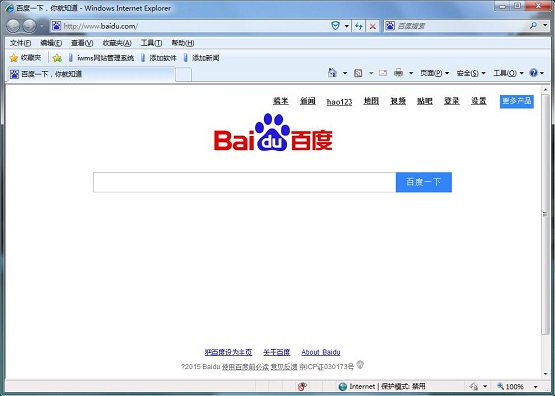Screen dimensions: 555x396
Task: Open search provider dropdown arrow
Action: [545, 25]
